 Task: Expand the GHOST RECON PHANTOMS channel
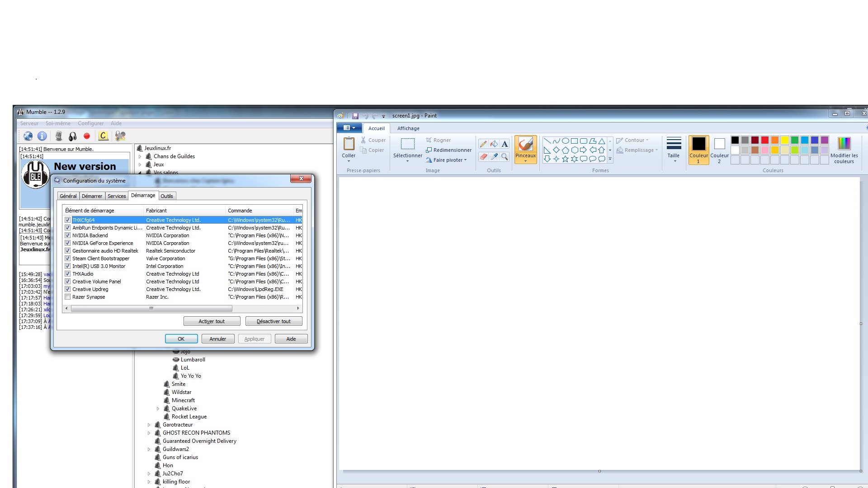tap(149, 433)
